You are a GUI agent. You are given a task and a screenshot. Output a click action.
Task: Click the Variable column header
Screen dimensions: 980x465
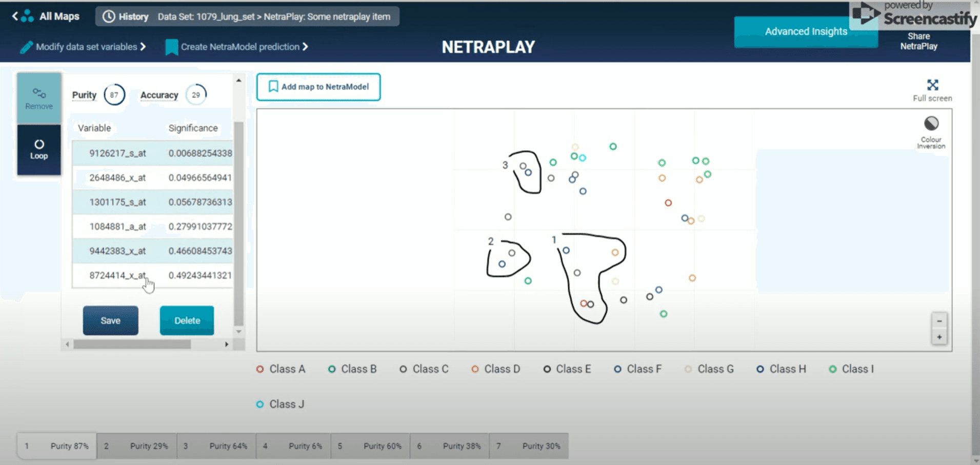pyautogui.click(x=94, y=128)
